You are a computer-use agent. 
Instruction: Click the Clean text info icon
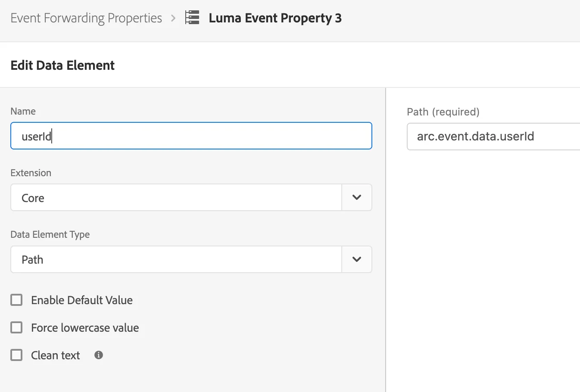(99, 355)
